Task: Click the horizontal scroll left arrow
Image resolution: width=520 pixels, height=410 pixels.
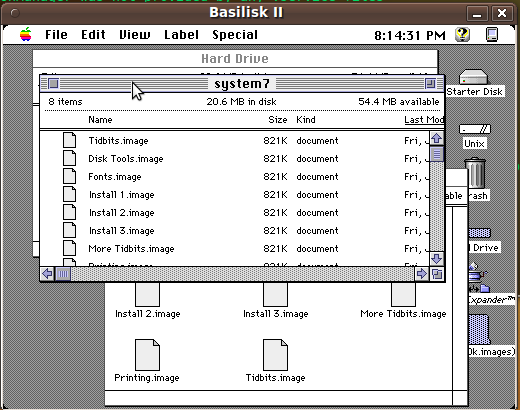Action: point(47,274)
